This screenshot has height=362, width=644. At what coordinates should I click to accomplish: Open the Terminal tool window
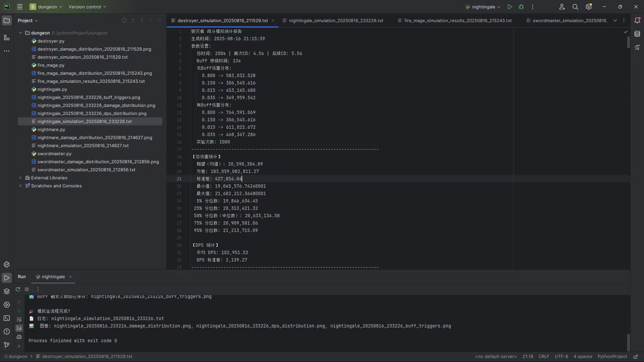pyautogui.click(x=6, y=318)
